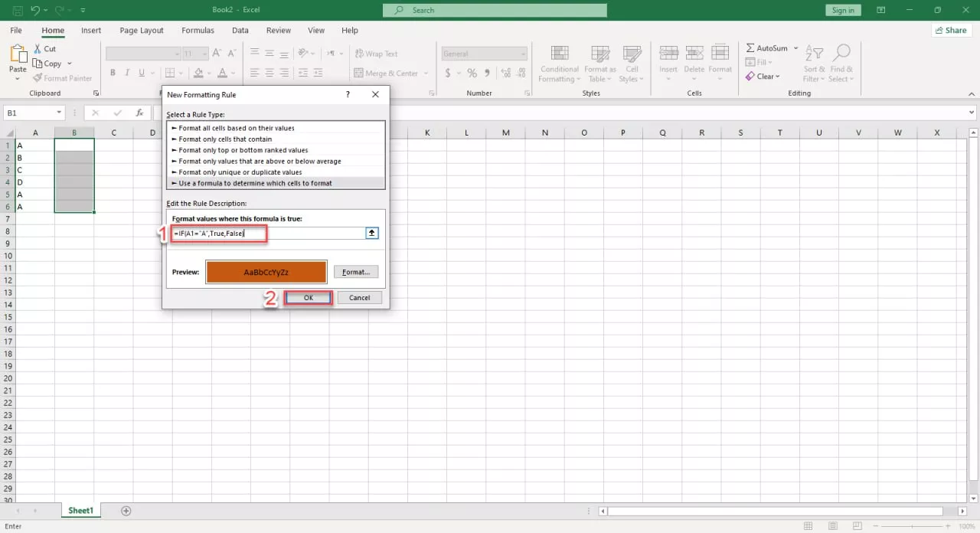980x533 pixels.
Task: Click Cancel in New Formatting Rule dialog
Action: tap(359, 298)
